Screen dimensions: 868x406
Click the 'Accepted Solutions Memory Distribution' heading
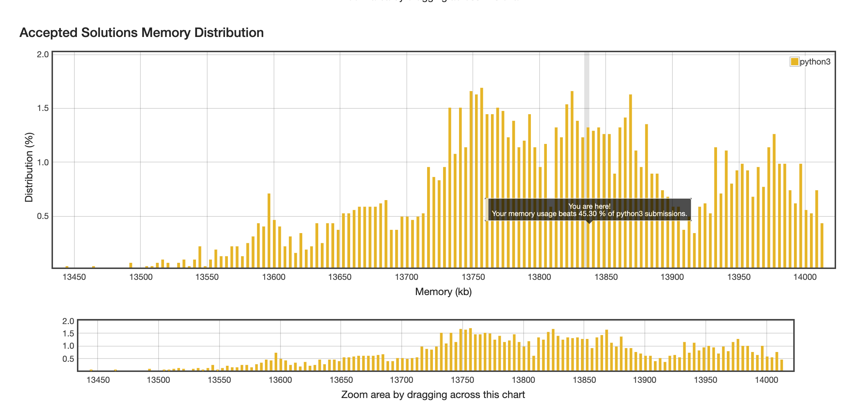point(142,33)
